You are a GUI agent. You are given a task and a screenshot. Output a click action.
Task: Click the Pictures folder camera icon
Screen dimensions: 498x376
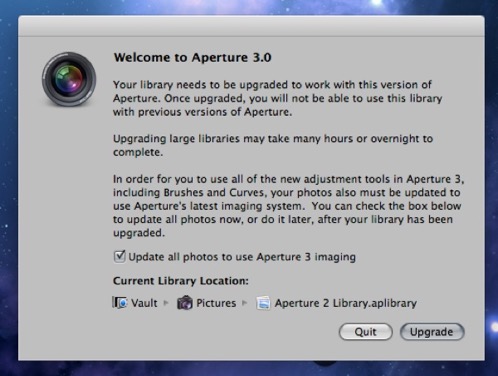coord(185,303)
